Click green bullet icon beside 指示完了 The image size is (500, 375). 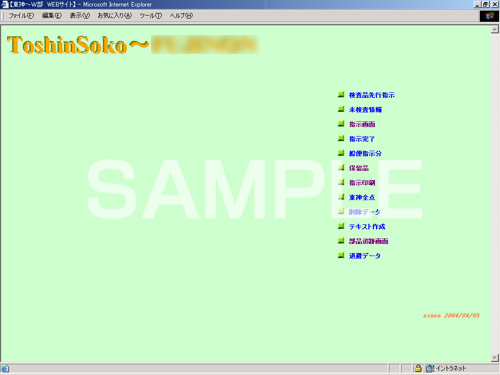341,138
